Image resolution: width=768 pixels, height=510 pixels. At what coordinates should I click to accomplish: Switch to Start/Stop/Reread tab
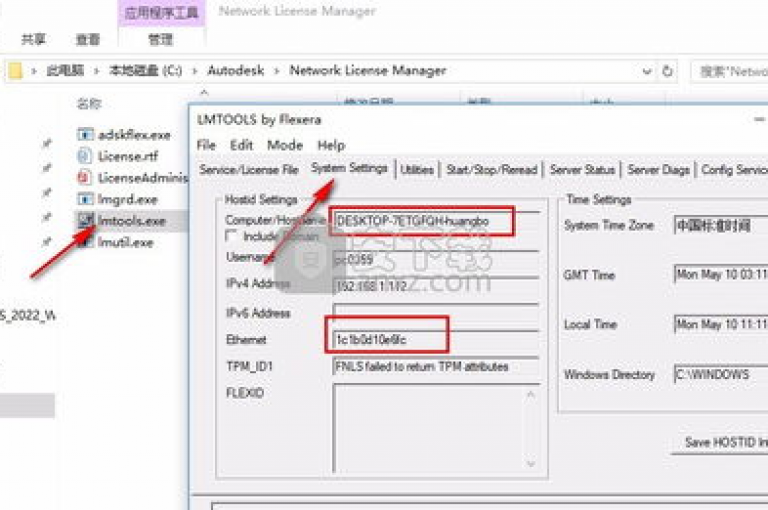pos(492,170)
